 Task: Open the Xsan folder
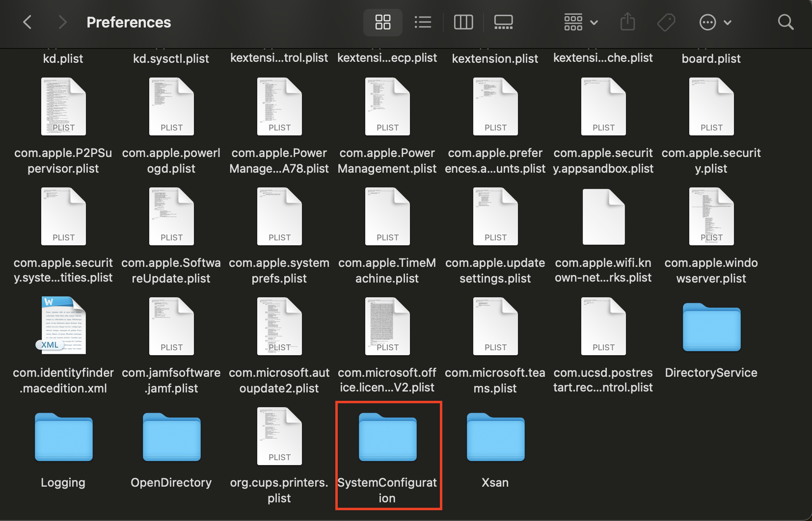(495, 437)
